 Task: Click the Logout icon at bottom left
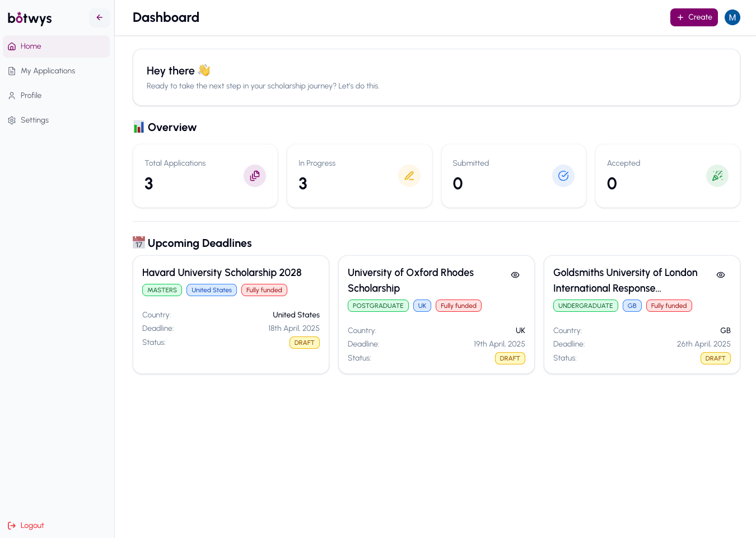[11, 525]
